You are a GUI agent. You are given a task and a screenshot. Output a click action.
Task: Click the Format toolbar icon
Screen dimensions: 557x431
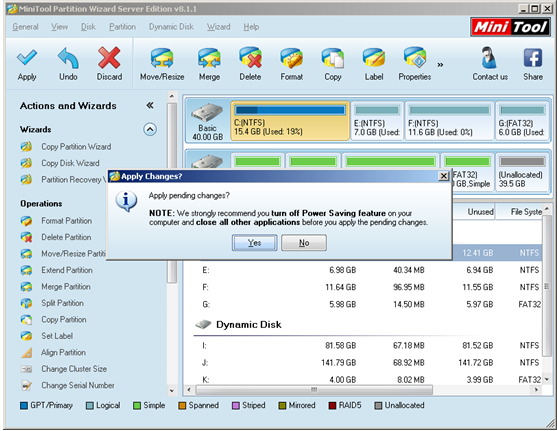(x=291, y=58)
